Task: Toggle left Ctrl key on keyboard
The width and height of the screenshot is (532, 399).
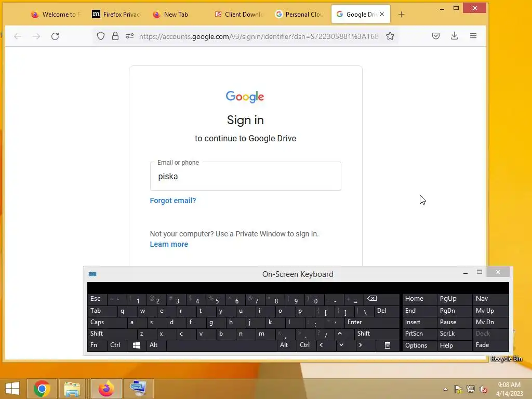Action: [116, 345]
